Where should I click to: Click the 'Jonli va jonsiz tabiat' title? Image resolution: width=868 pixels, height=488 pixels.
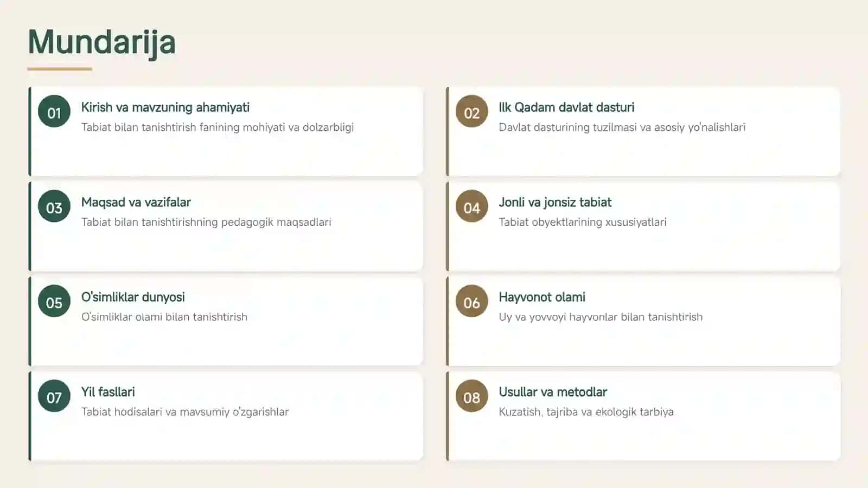pos(555,202)
